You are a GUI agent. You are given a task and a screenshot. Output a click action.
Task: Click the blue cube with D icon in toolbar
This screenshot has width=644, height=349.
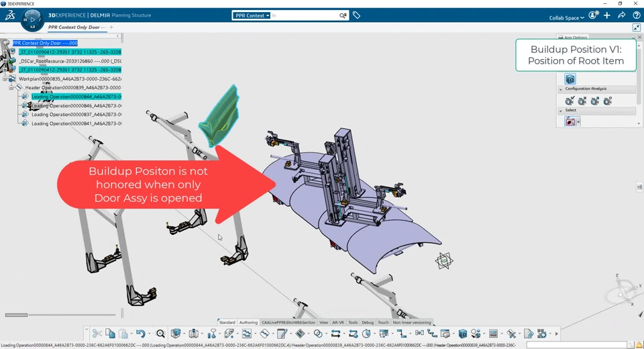tap(463, 334)
